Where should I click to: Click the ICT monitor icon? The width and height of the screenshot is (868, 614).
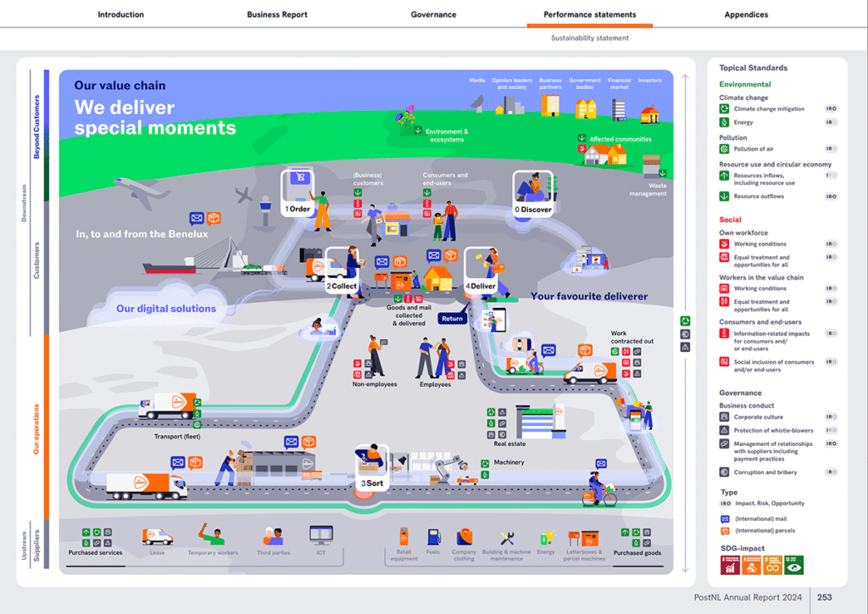pos(320,535)
